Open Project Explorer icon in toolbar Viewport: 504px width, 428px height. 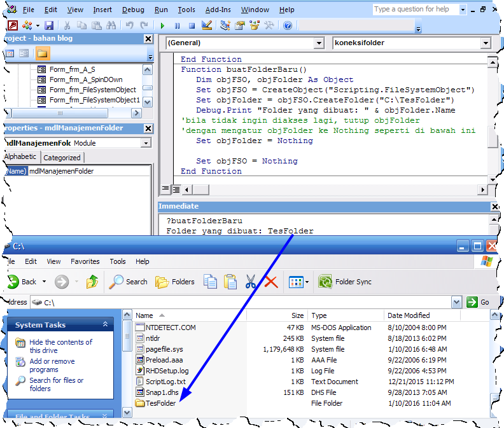coord(225,25)
